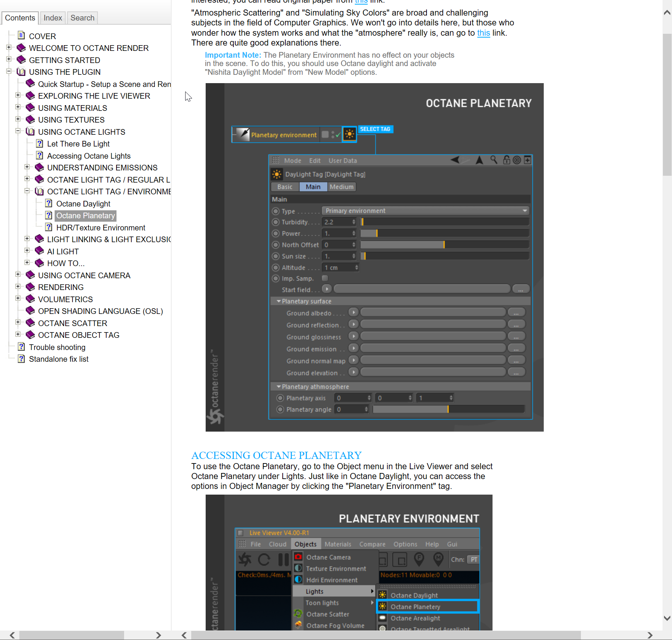Click the Quick Startup book icon
The width and height of the screenshot is (672, 640).
pos(30,84)
